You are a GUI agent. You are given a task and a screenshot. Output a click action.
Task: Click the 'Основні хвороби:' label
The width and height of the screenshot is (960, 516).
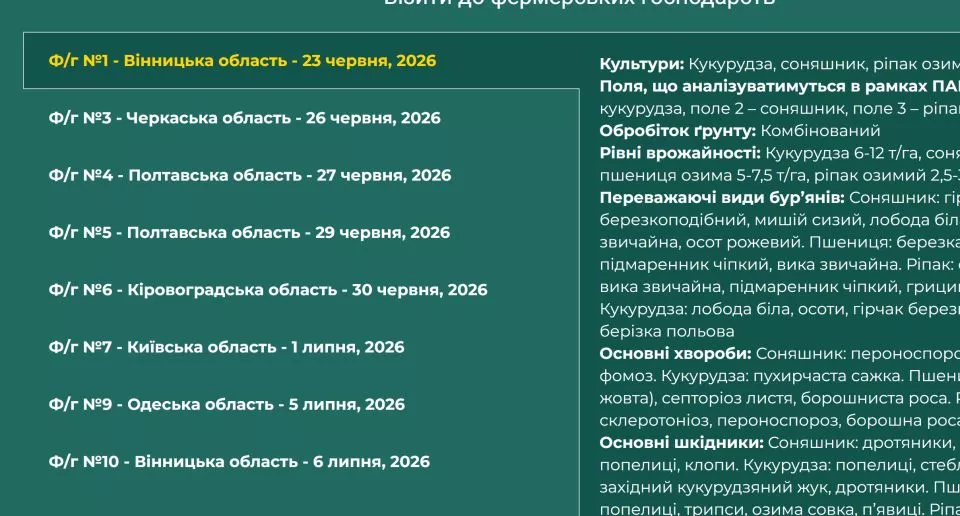[675, 354]
